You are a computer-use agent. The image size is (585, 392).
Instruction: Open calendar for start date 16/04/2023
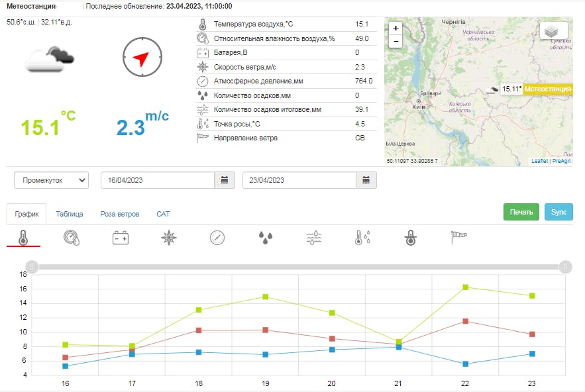click(224, 180)
